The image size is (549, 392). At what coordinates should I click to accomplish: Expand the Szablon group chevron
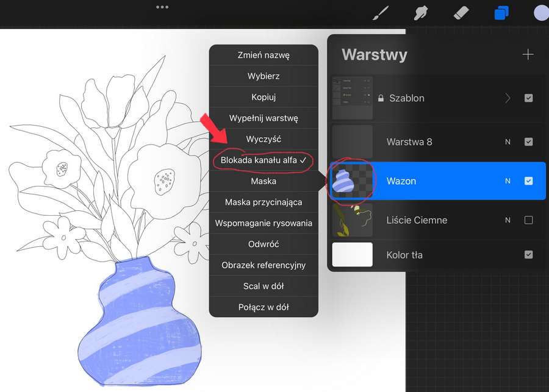coord(508,98)
